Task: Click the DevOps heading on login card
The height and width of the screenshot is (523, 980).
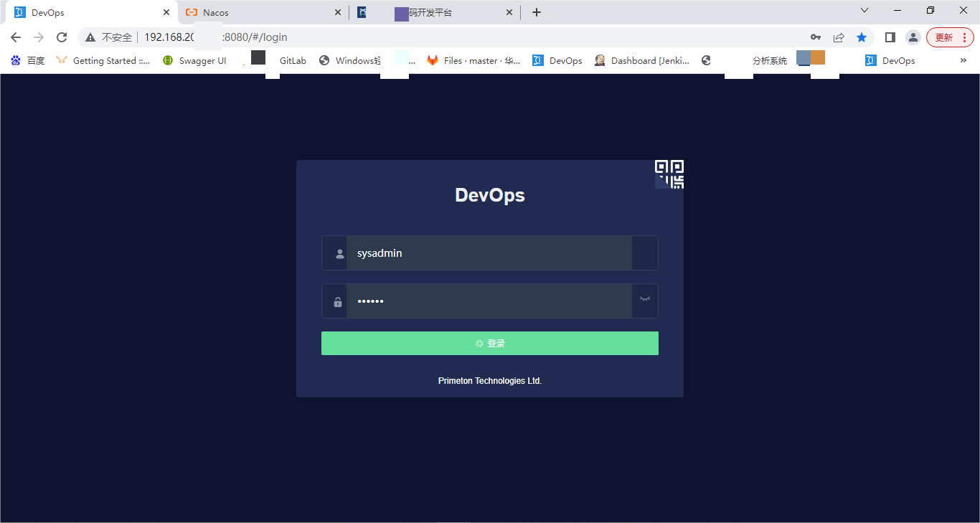Action: pyautogui.click(x=490, y=195)
